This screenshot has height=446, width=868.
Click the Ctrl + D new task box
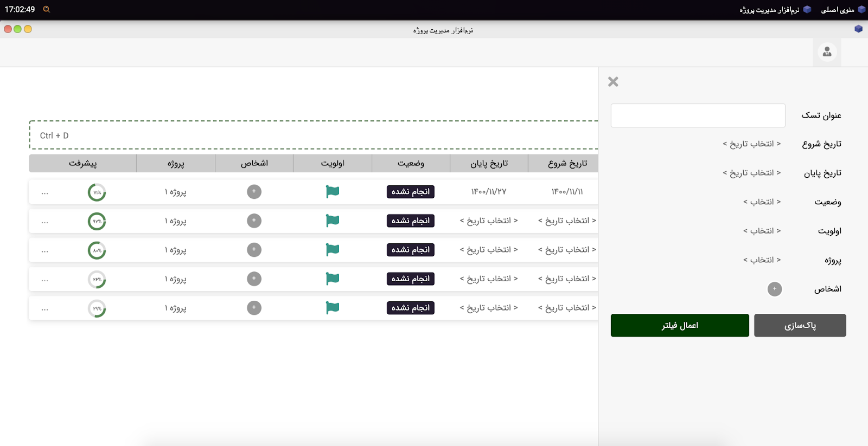[x=314, y=135]
